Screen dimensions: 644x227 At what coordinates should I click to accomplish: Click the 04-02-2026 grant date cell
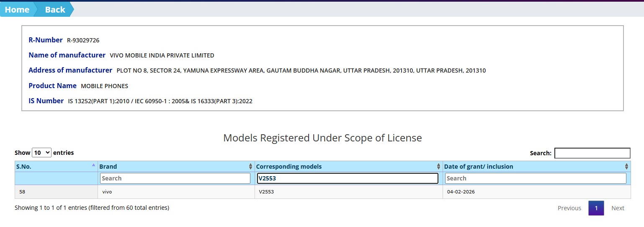[461, 192]
